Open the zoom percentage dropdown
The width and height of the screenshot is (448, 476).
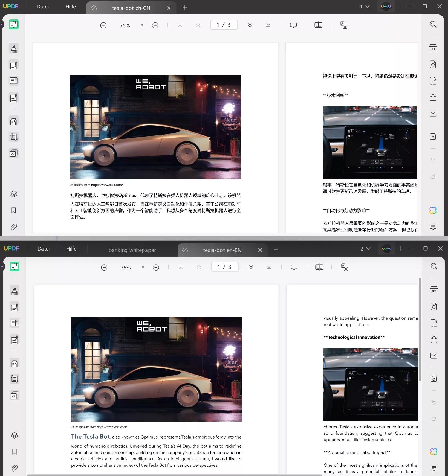(142, 25)
